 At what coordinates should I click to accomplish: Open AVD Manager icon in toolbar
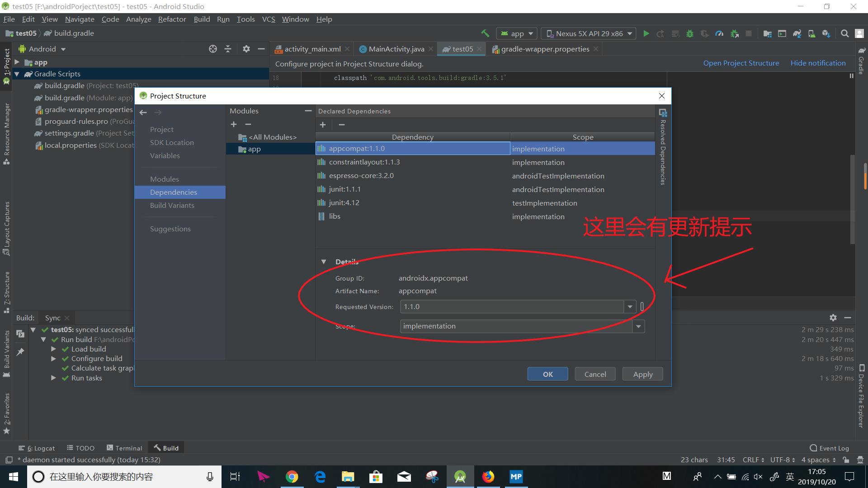(x=811, y=33)
